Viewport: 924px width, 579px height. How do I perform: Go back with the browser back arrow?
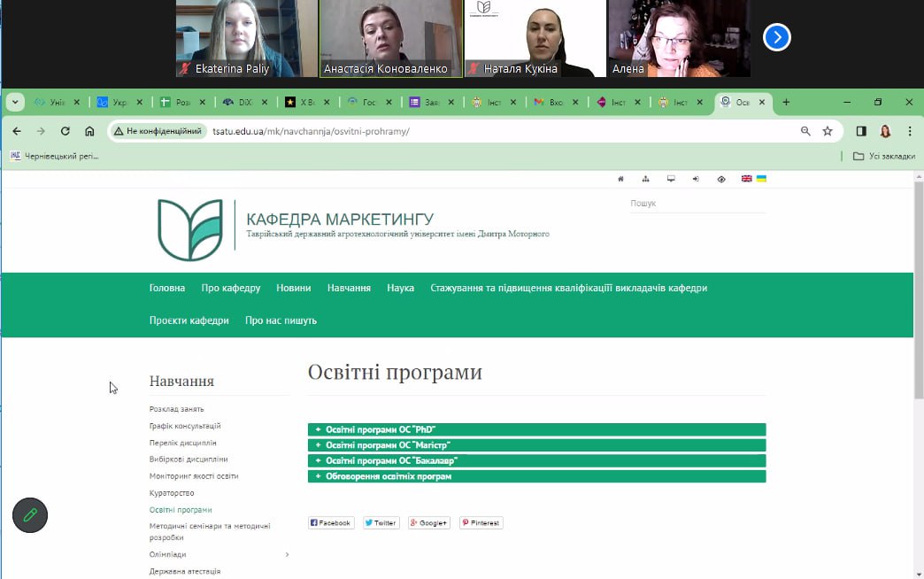[17, 131]
